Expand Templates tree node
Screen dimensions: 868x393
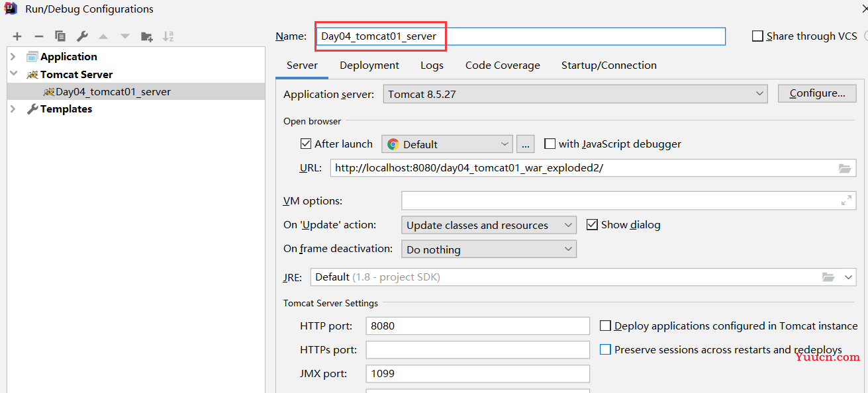tap(13, 109)
